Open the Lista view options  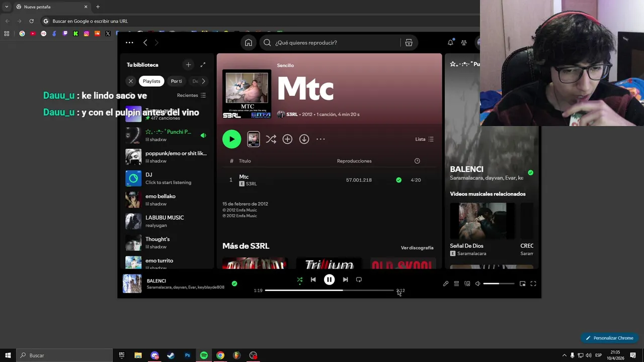click(x=424, y=139)
